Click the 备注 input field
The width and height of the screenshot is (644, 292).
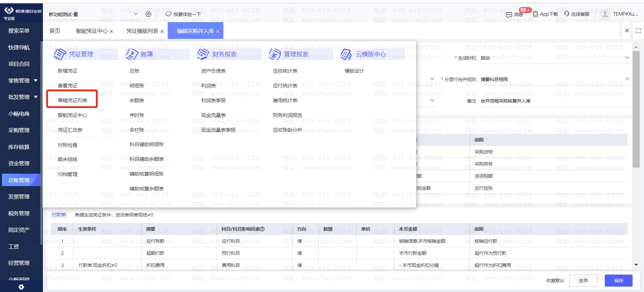pyautogui.click(x=553, y=101)
